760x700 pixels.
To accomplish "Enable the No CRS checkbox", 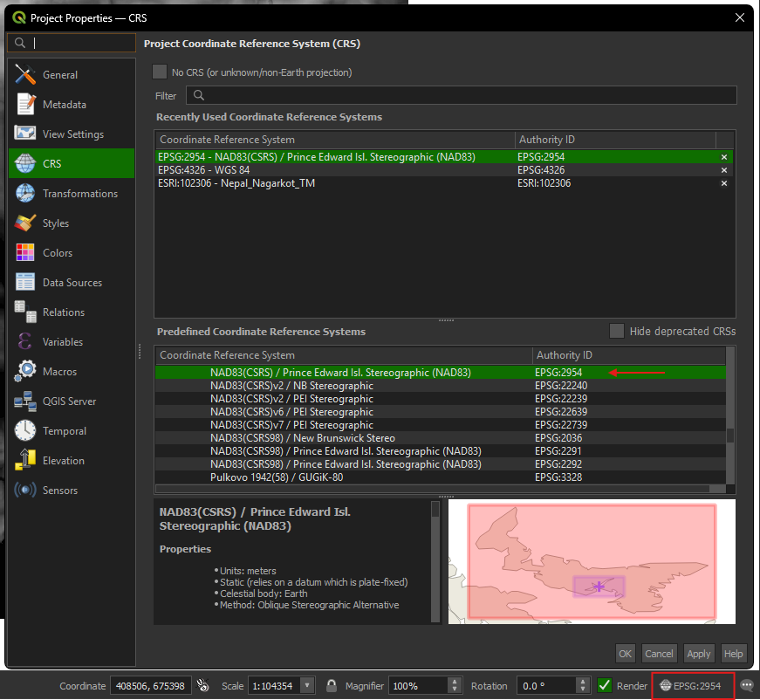I will [160, 72].
